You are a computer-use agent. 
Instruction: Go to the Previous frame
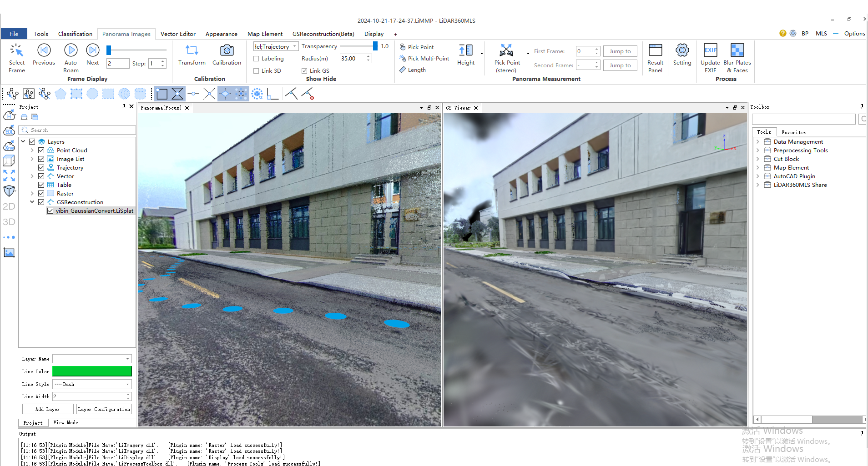point(44,55)
